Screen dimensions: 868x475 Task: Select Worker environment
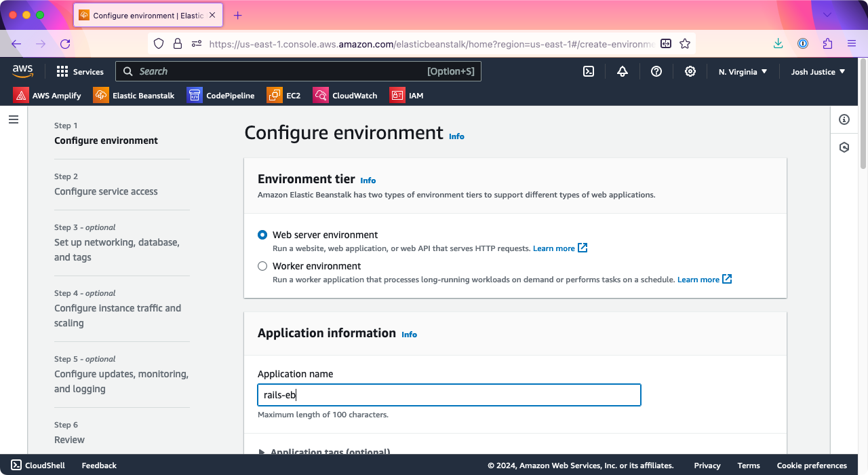(262, 266)
